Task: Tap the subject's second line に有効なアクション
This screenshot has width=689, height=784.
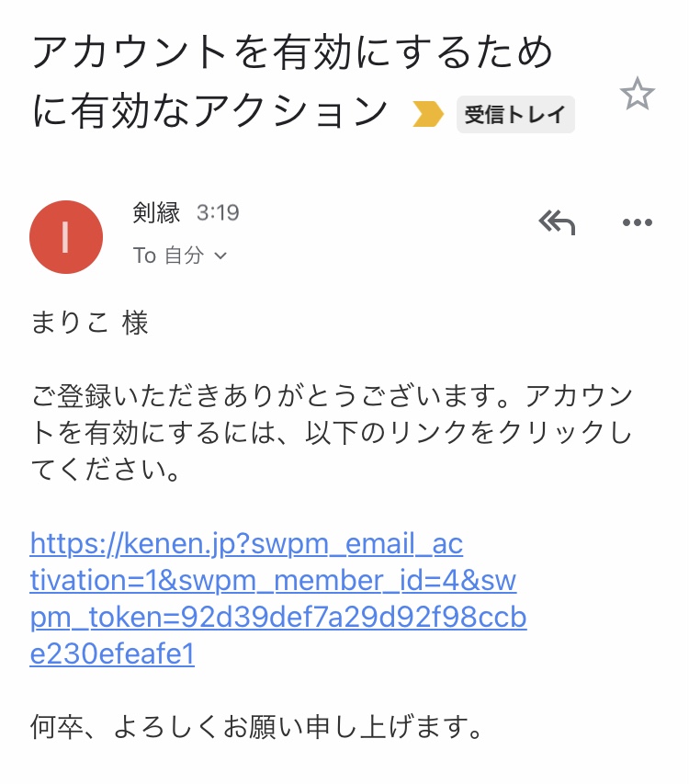Action: (x=210, y=112)
